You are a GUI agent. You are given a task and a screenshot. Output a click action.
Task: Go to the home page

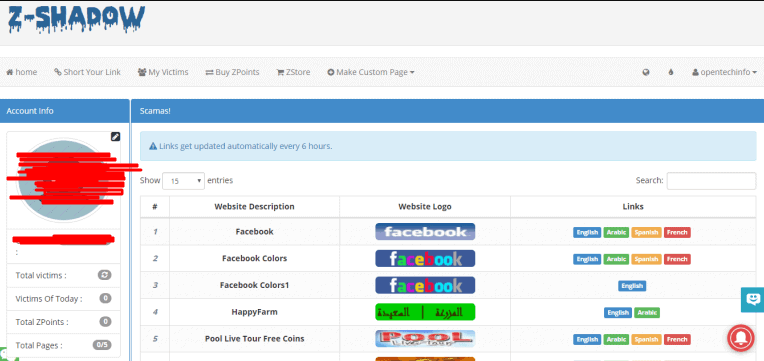click(21, 72)
